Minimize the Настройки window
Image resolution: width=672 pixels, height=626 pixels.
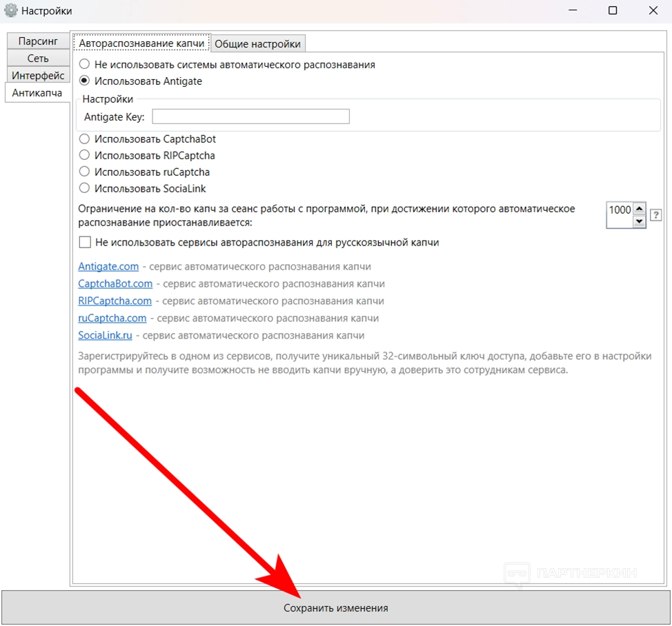(573, 10)
